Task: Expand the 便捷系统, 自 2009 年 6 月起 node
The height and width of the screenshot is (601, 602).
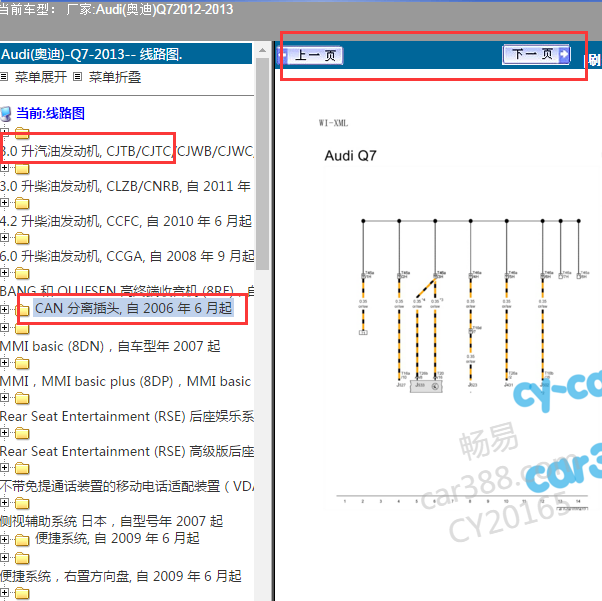Action: (x=4, y=539)
